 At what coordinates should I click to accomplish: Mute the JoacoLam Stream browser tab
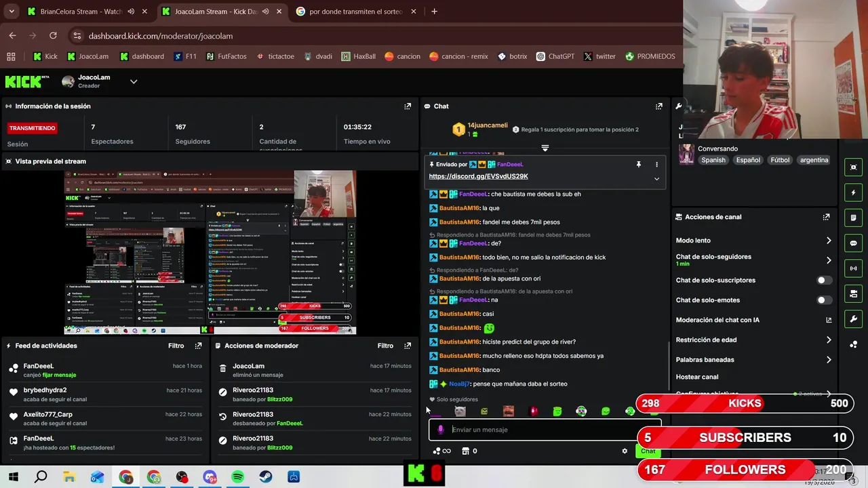click(265, 12)
